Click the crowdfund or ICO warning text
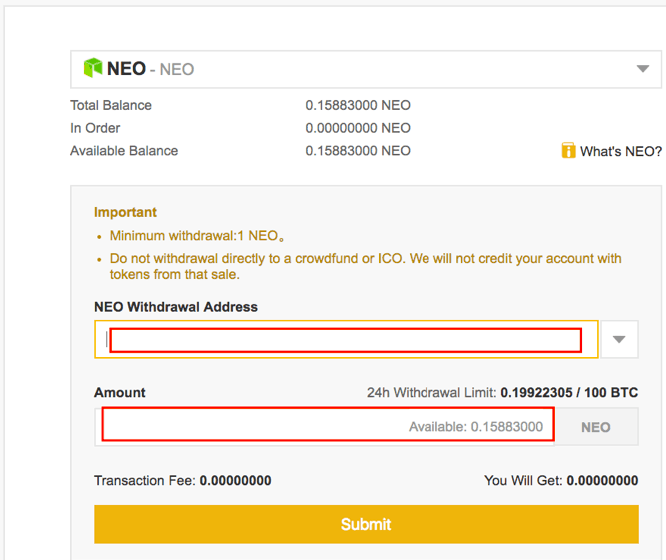Viewport: 666px width, 560px height. click(x=365, y=266)
